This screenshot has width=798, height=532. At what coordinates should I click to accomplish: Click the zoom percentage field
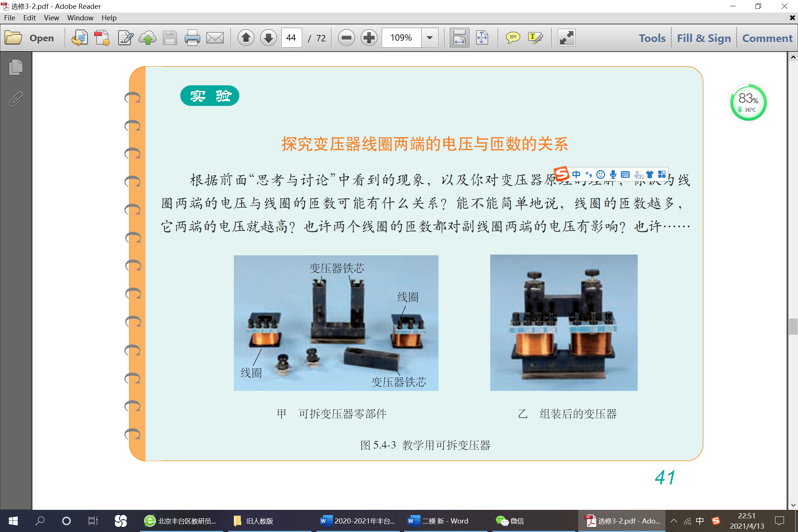click(401, 38)
